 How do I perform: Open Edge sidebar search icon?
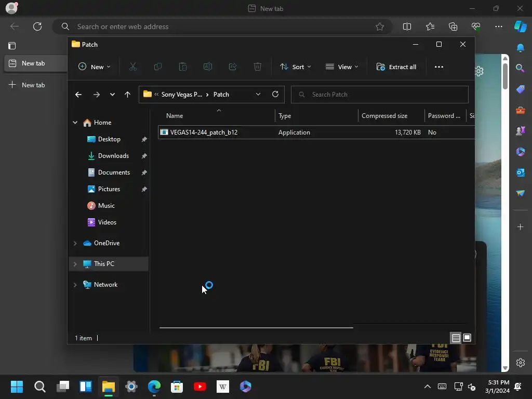(x=520, y=68)
